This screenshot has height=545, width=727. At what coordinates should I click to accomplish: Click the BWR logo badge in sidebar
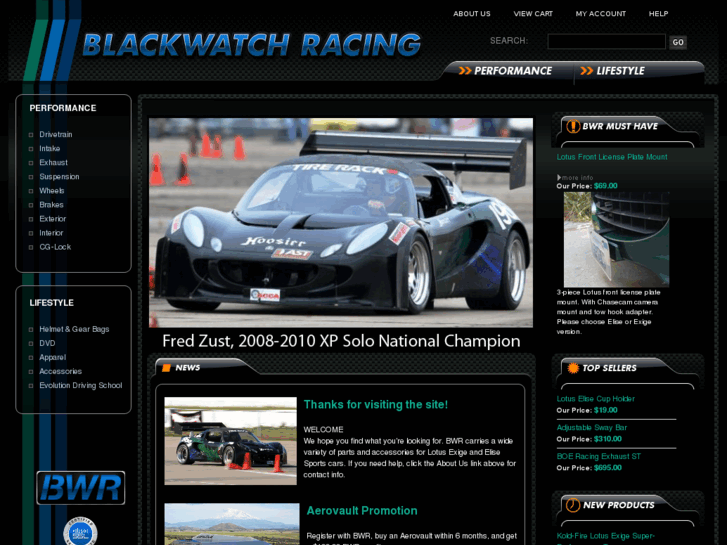click(x=81, y=487)
